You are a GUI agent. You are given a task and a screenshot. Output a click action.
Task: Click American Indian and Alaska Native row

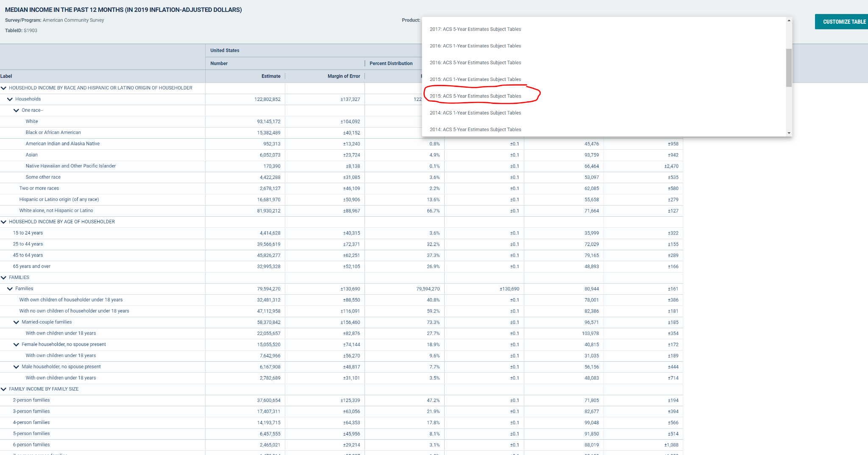point(62,144)
